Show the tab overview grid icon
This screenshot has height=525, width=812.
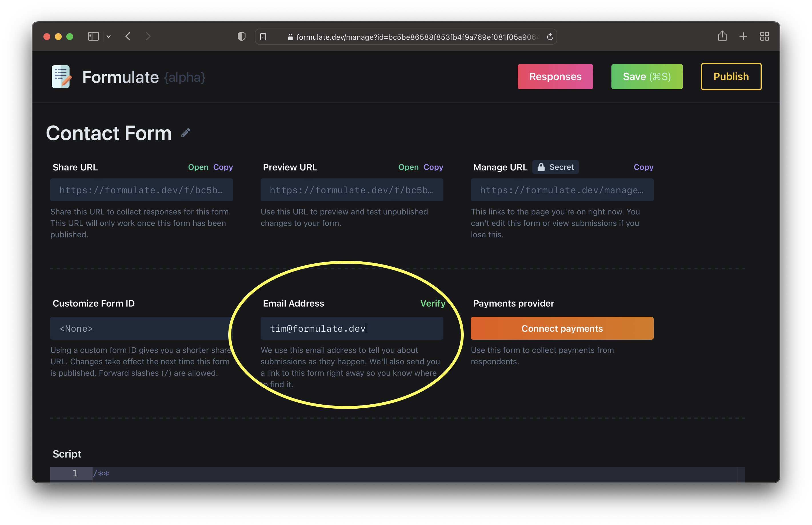764,36
